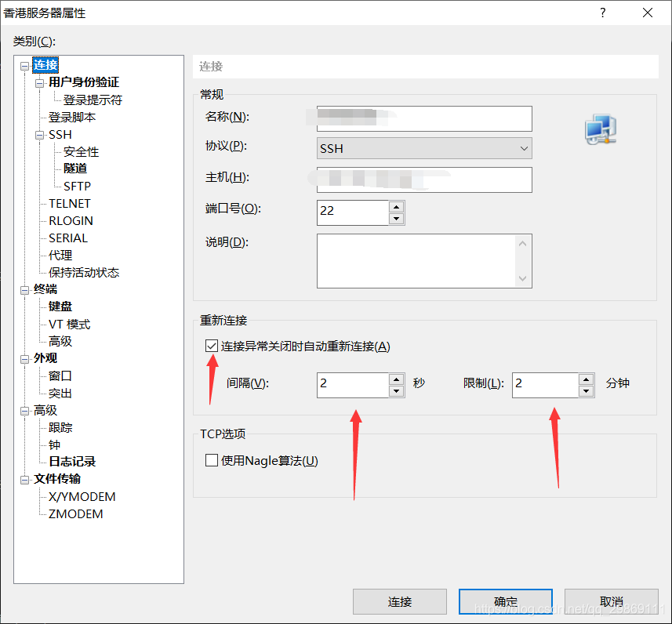The image size is (672, 624).
Task: Select 隧道 tree item
Action: pos(75,169)
